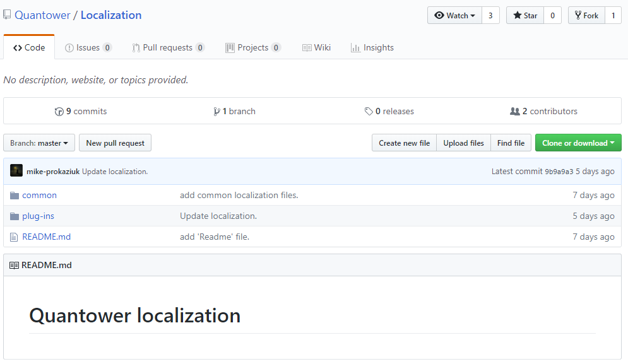This screenshot has width=628, height=364.
Task: Click mike-prokaziuk's avatar thumbnail
Action: 16,171
